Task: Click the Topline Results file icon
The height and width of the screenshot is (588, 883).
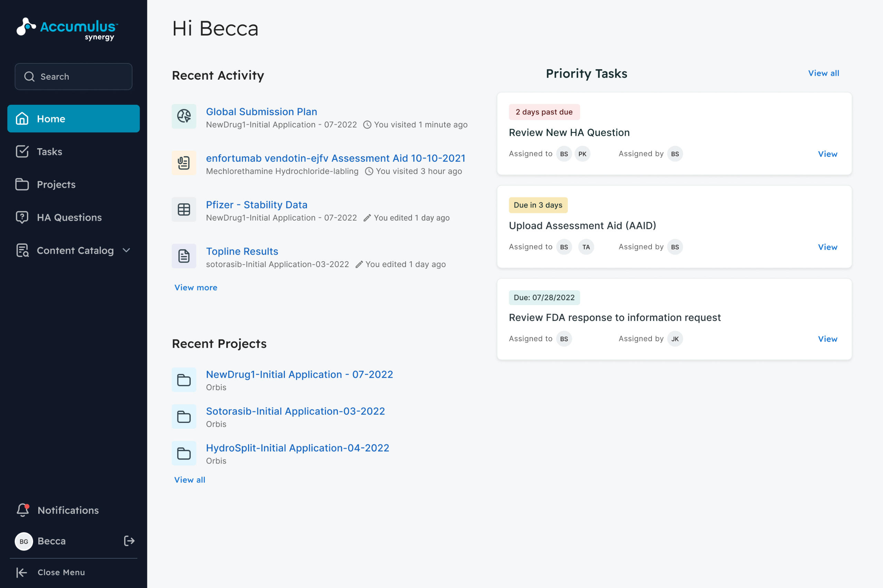Action: (x=183, y=256)
